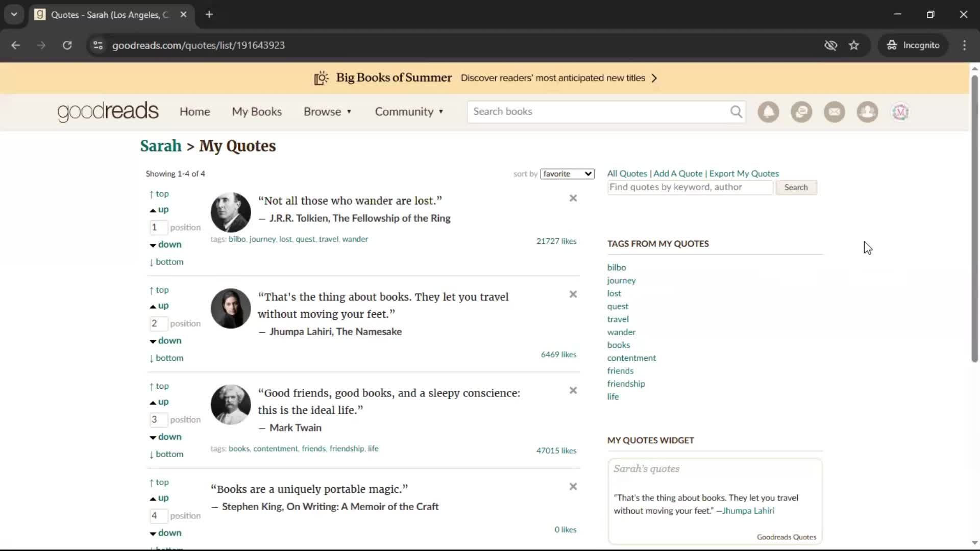Select the friendship tag in sidebar
Image resolution: width=980 pixels, height=551 pixels.
tap(626, 384)
